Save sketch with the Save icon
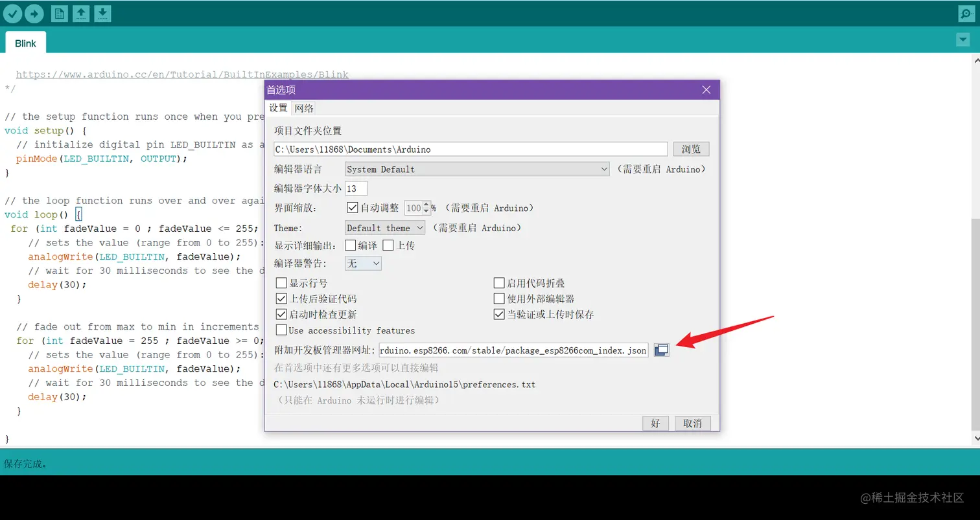This screenshot has width=980, height=520. pos(102,13)
